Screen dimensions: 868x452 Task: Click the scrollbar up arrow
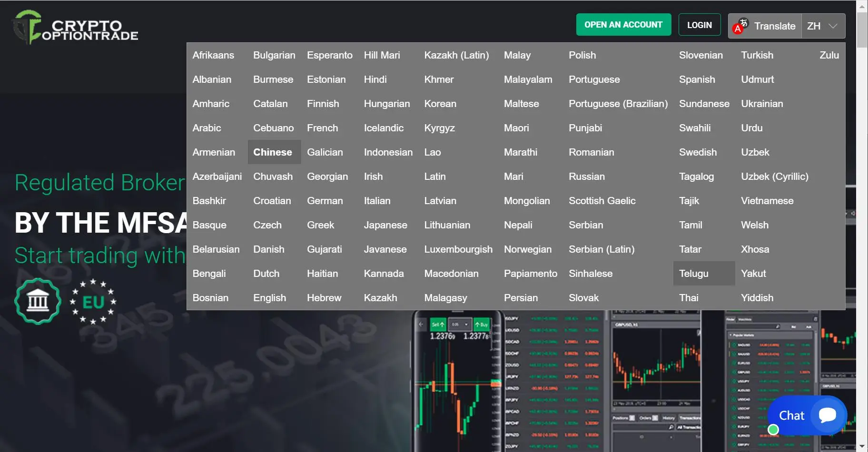(862, 6)
